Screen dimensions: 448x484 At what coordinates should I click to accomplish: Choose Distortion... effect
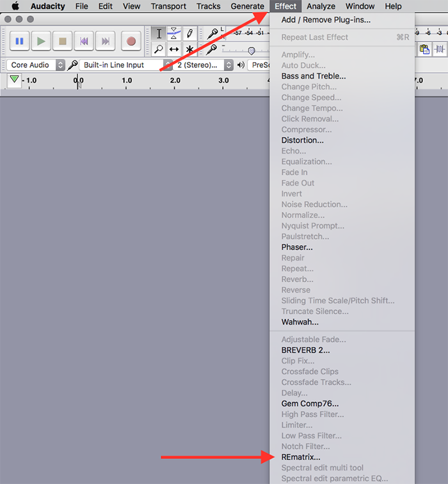click(x=342, y=140)
